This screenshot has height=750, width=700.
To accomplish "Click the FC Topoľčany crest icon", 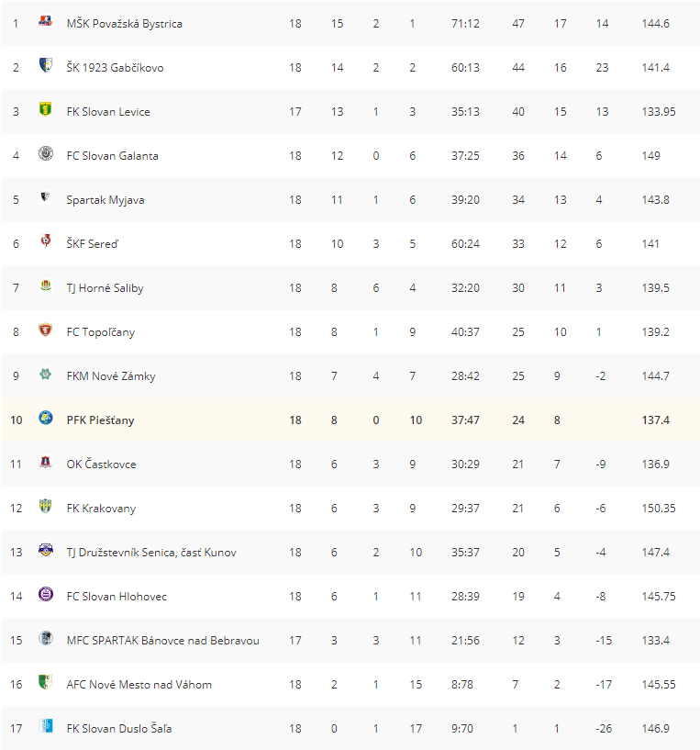I will tap(45, 331).
